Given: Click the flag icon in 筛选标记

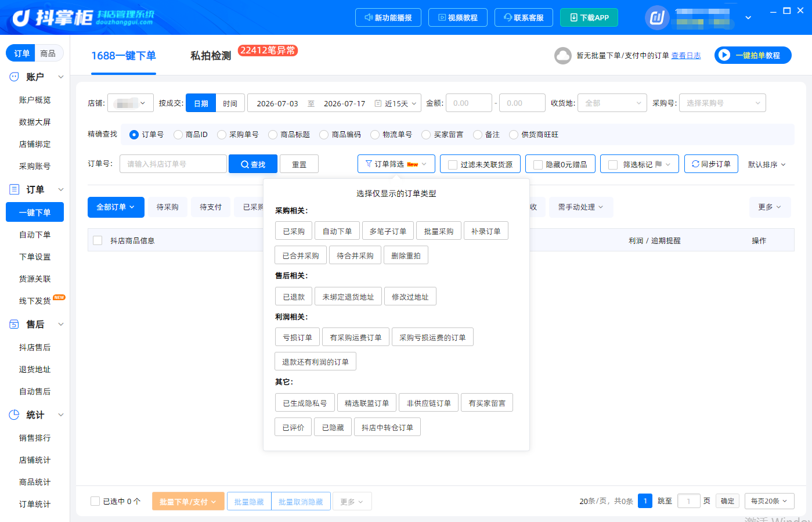Looking at the screenshot, I should tap(658, 165).
